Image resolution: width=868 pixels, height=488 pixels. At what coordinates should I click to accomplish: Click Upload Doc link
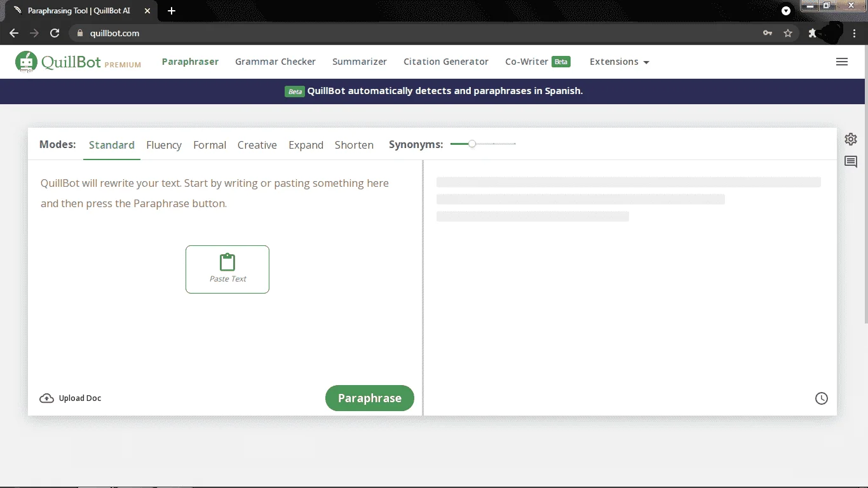(x=80, y=398)
